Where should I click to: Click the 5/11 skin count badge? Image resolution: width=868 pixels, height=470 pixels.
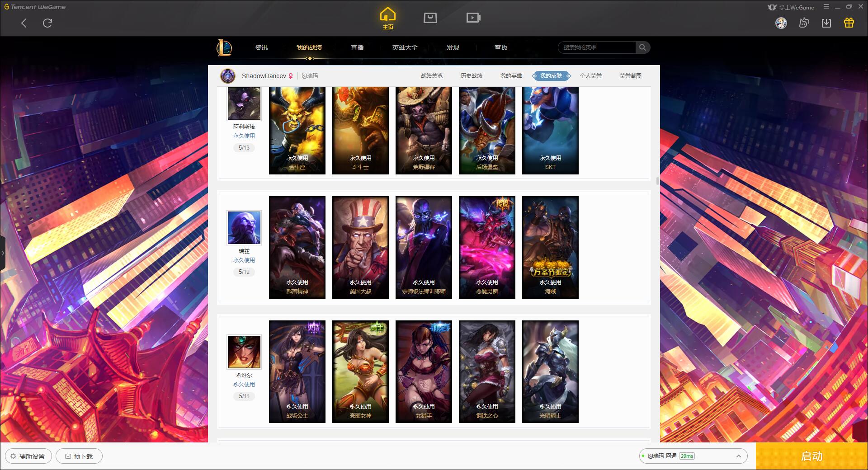click(x=244, y=396)
